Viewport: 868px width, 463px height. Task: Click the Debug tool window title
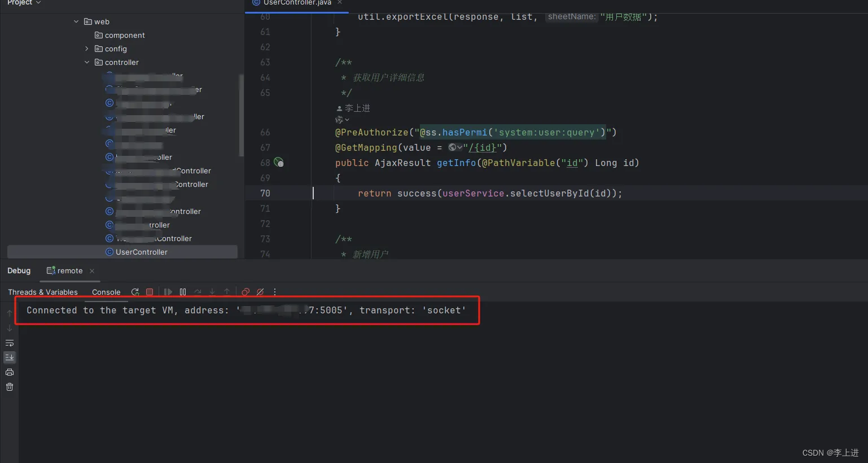[x=19, y=271]
